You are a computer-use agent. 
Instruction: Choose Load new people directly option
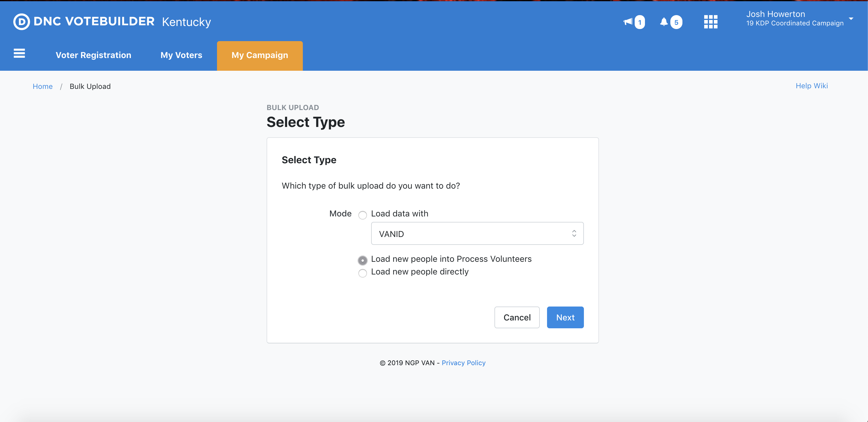point(363,273)
